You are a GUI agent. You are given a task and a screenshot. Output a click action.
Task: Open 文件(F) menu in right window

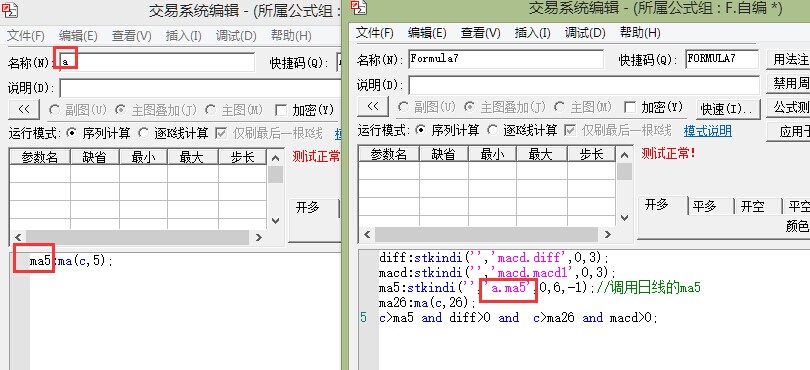click(375, 33)
